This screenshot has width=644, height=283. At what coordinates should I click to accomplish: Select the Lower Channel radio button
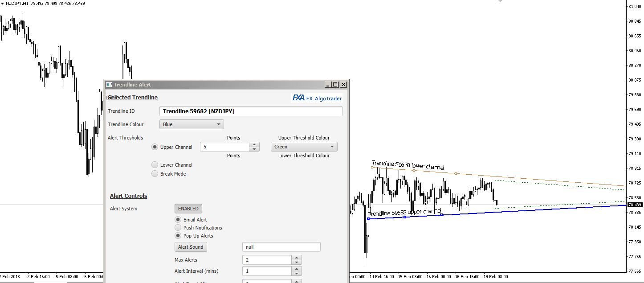point(155,165)
